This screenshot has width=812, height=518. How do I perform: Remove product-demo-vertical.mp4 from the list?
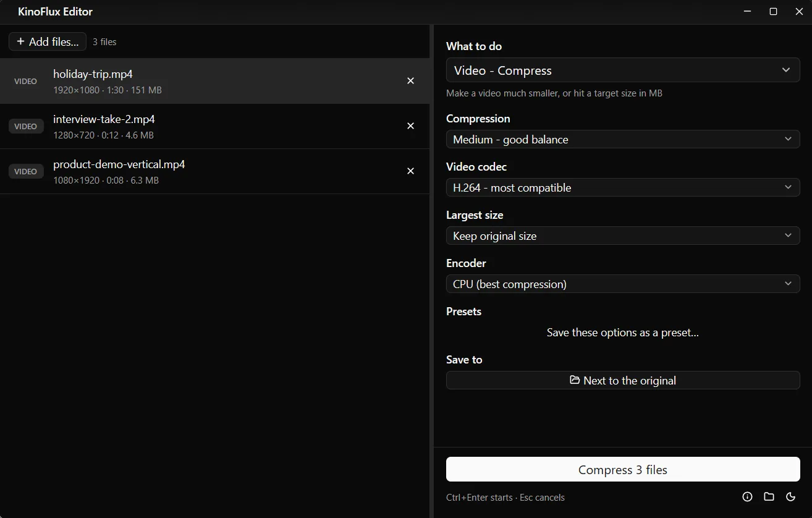pyautogui.click(x=410, y=171)
